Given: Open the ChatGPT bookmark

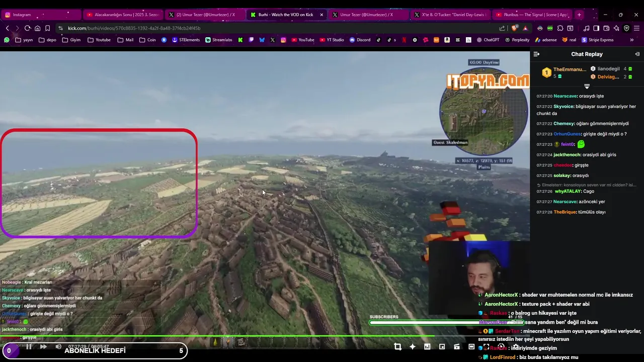Looking at the screenshot, I should click(x=488, y=40).
